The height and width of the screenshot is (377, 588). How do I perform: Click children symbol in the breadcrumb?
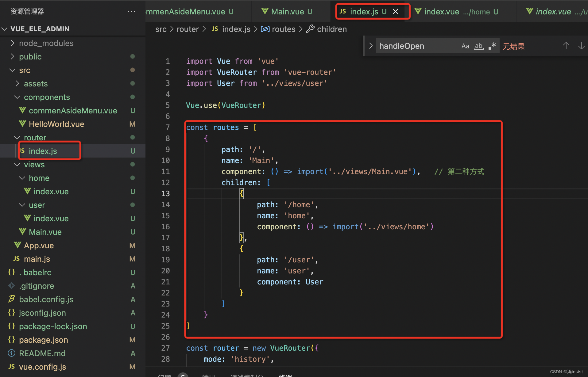click(332, 29)
